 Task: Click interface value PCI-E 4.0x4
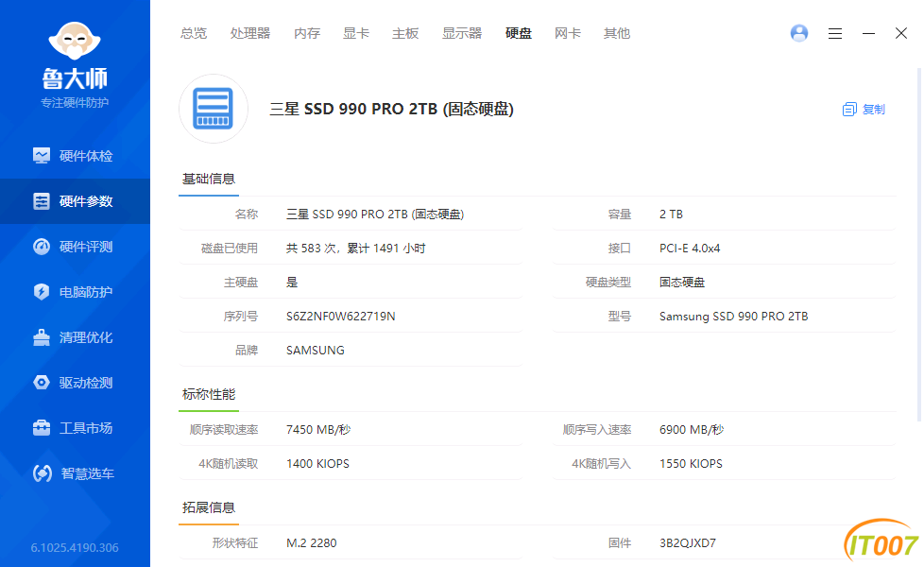[690, 249]
